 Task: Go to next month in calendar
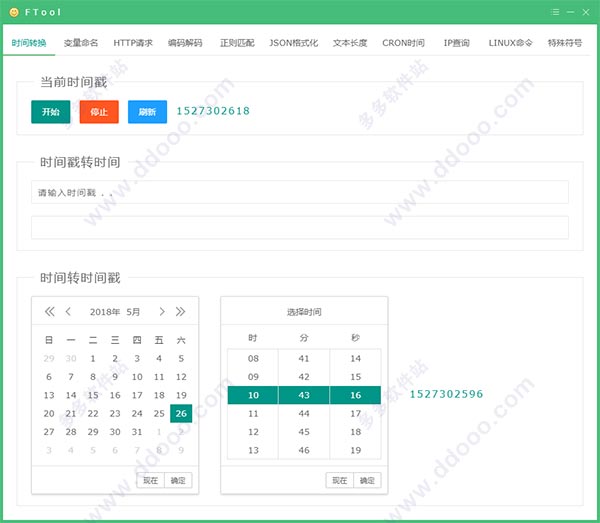pyautogui.click(x=162, y=311)
